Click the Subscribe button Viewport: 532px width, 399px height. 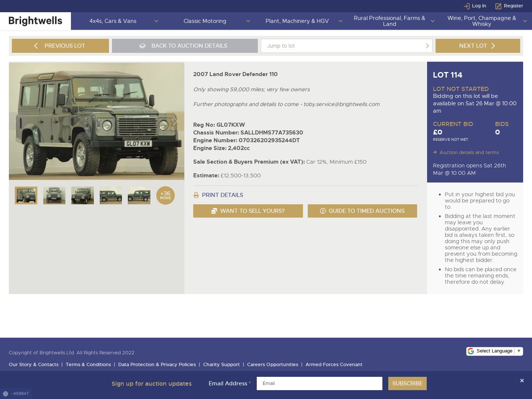(407, 383)
